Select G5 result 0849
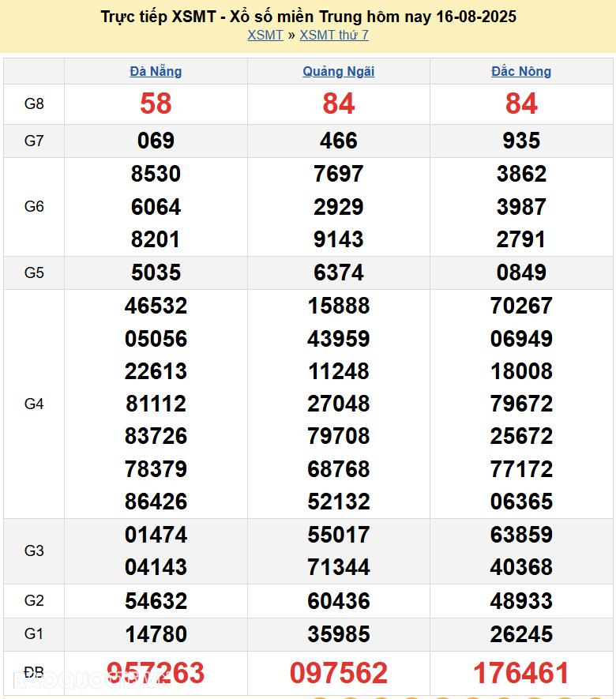616x699 pixels. click(521, 272)
